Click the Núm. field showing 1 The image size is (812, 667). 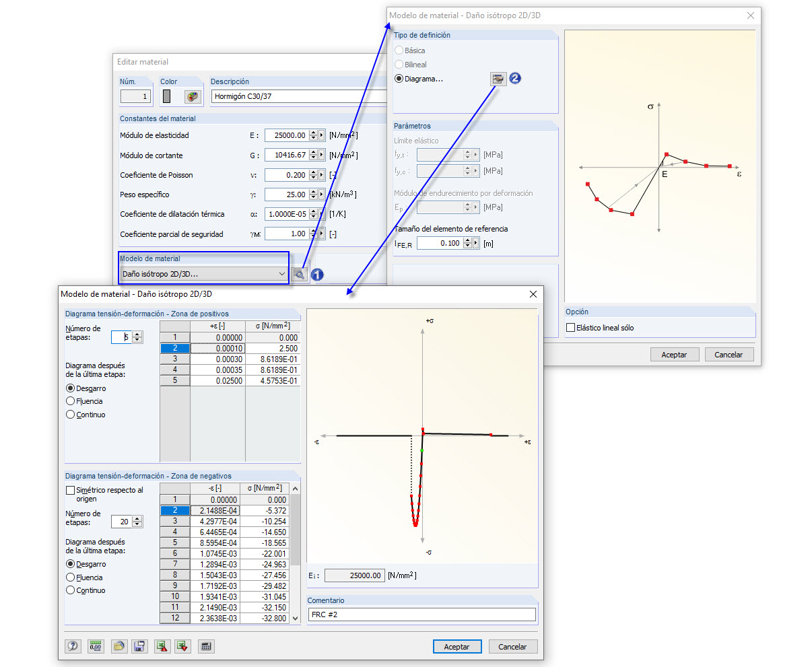coord(136,96)
